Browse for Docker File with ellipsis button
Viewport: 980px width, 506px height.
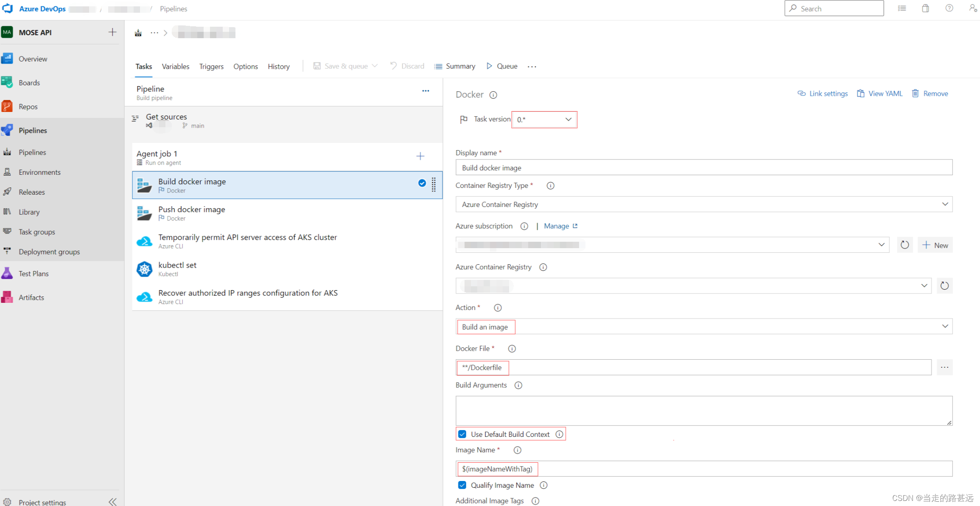click(944, 367)
